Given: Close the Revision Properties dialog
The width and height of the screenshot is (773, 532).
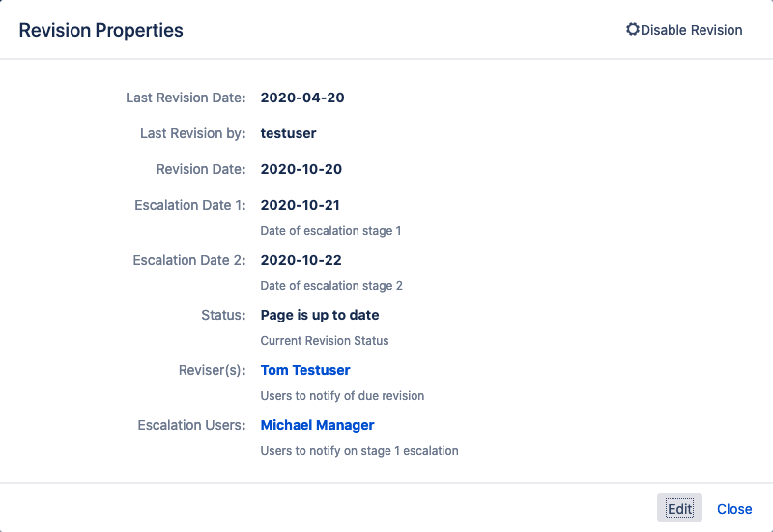Looking at the screenshot, I should pos(734,509).
